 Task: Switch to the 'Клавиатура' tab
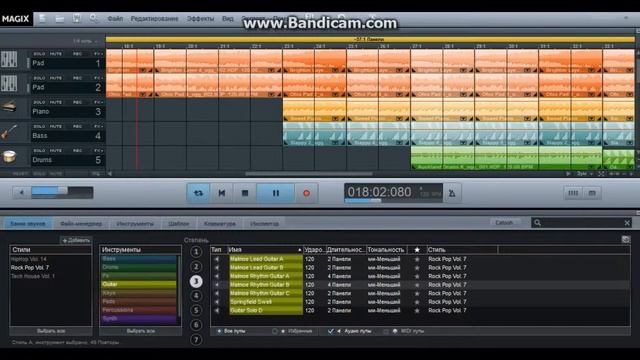220,224
